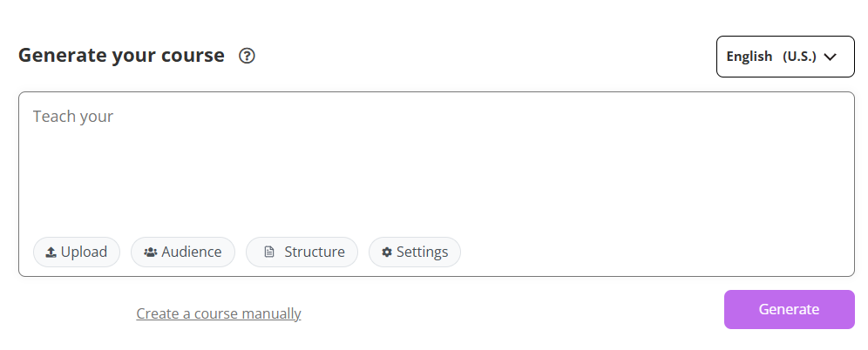
Task: Click the Structure document icon
Action: [269, 252]
